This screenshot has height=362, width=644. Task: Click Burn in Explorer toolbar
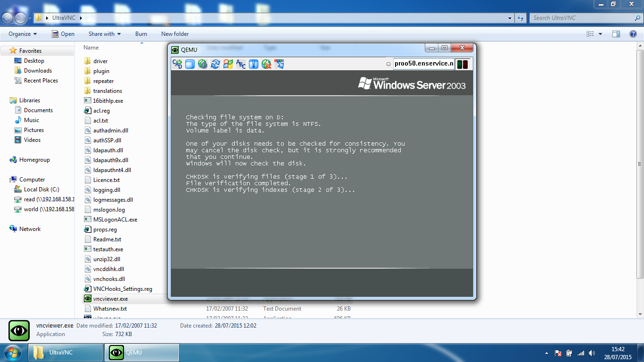(x=141, y=34)
